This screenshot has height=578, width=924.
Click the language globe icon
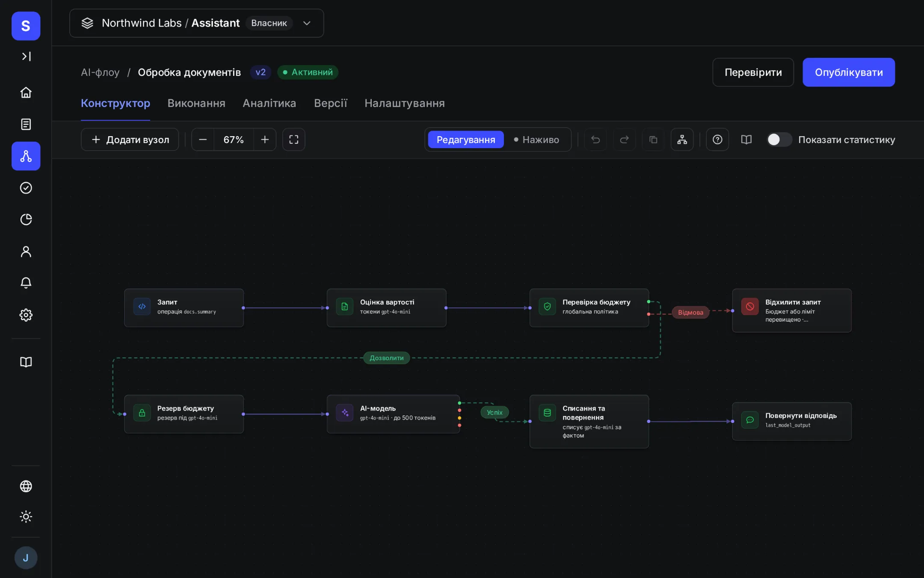click(x=26, y=486)
